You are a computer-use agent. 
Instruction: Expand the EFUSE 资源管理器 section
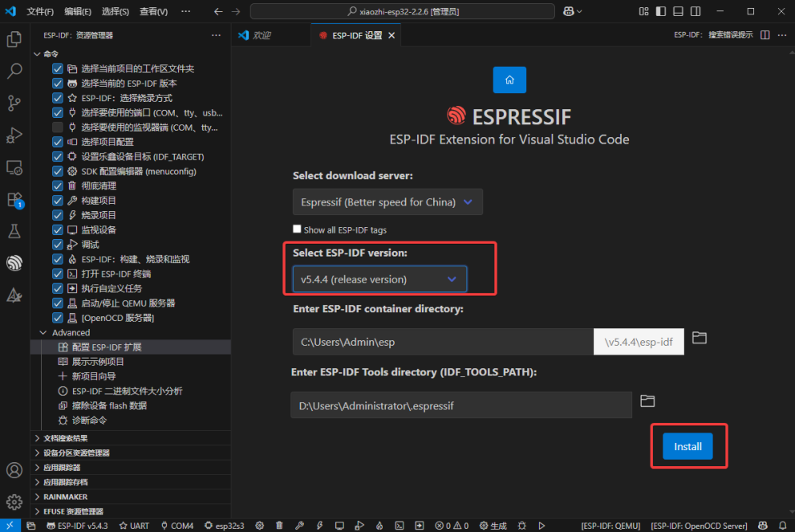click(37, 511)
